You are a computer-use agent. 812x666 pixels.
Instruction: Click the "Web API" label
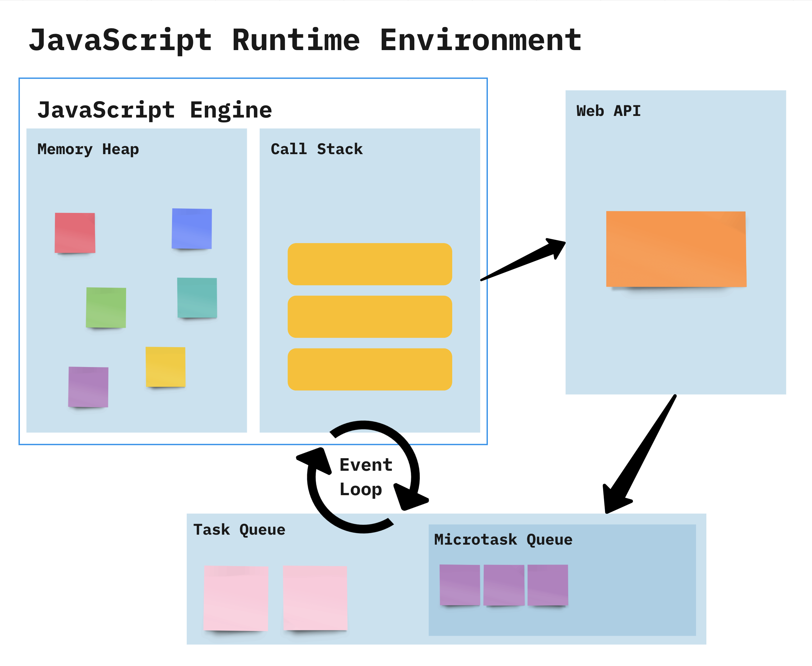609,111
